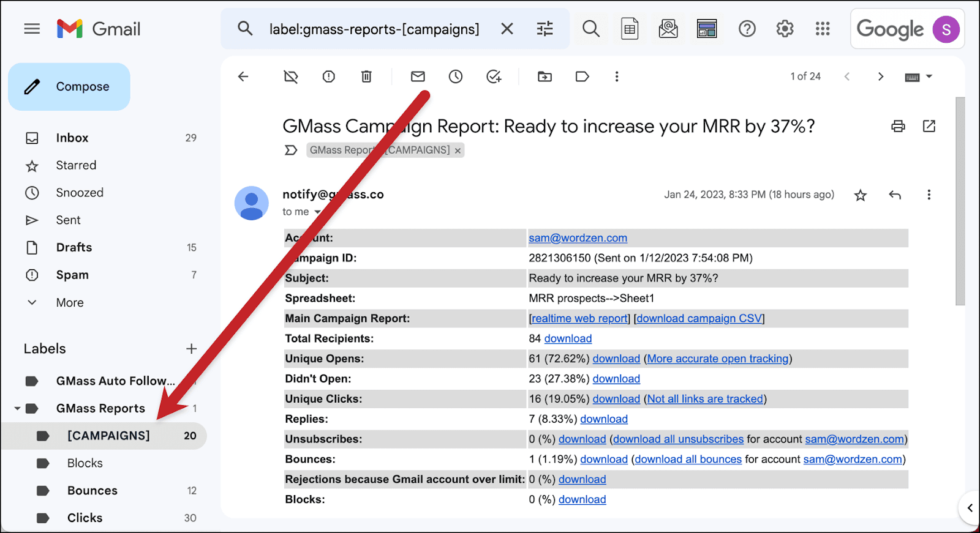Create a new label with plus icon
The width and height of the screenshot is (980, 533).
[x=191, y=349]
